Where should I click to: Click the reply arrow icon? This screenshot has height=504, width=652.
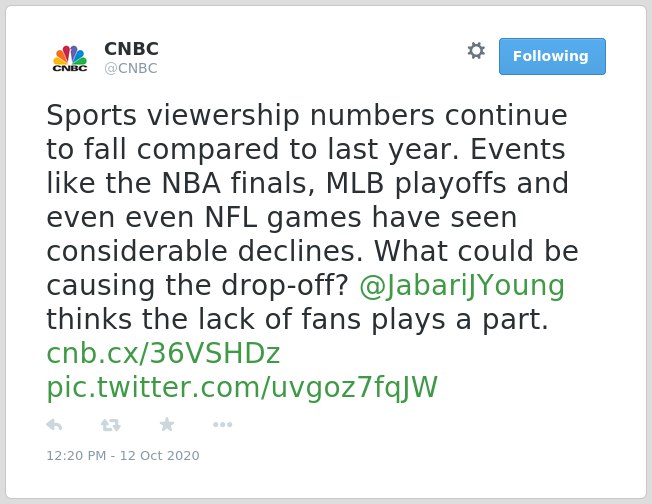tap(54, 425)
